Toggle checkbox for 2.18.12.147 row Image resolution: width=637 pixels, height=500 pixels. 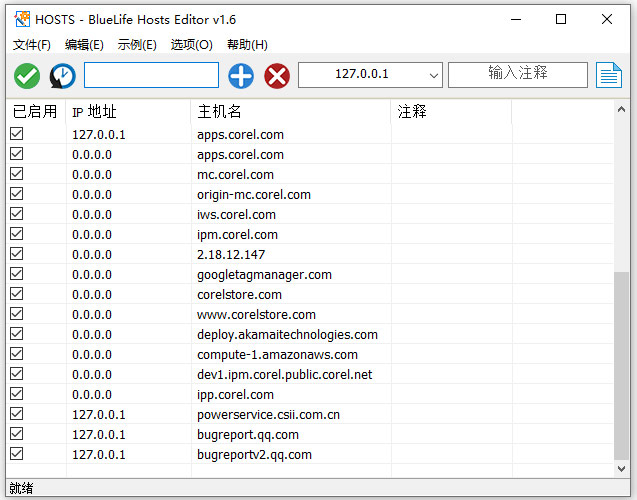click(17, 253)
